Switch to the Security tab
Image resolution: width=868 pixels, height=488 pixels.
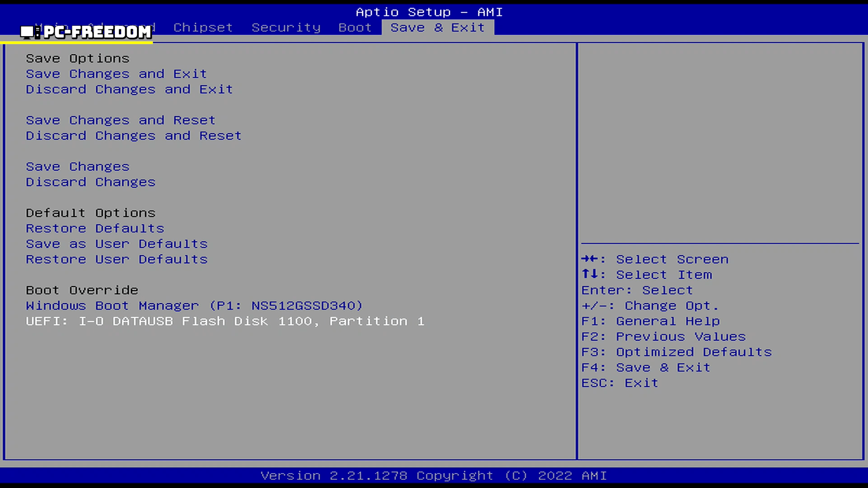tap(286, 28)
